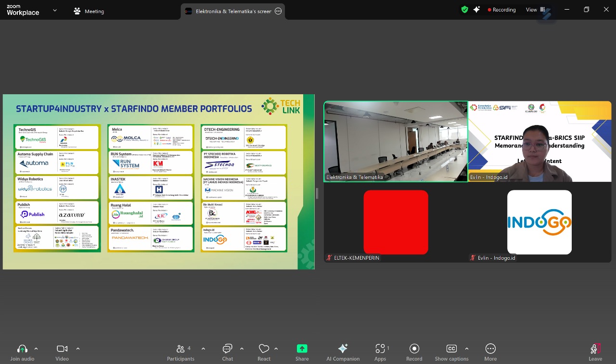The width and height of the screenshot is (616, 364).
Task: Expand the arrow beside React
Action: [276, 349]
